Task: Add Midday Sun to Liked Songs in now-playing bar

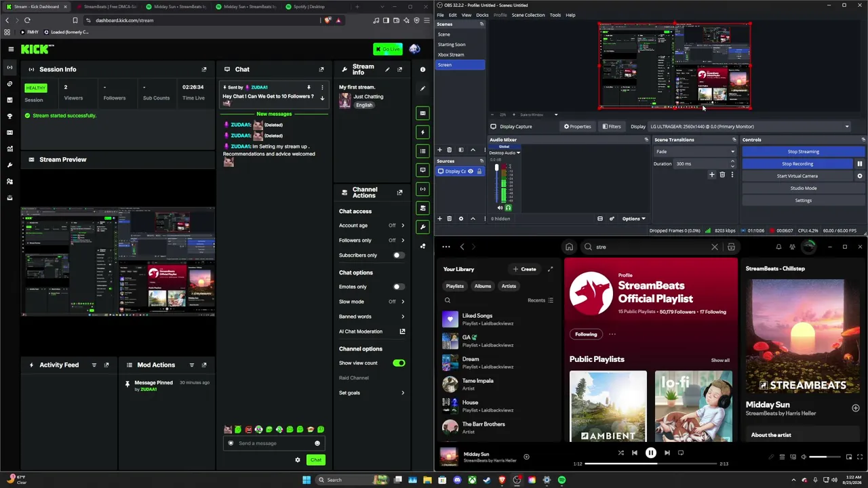Action: coord(526,457)
